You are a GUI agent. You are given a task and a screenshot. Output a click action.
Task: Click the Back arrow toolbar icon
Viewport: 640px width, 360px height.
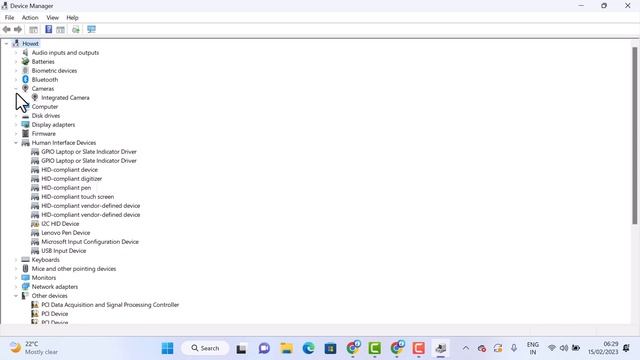click(7, 29)
